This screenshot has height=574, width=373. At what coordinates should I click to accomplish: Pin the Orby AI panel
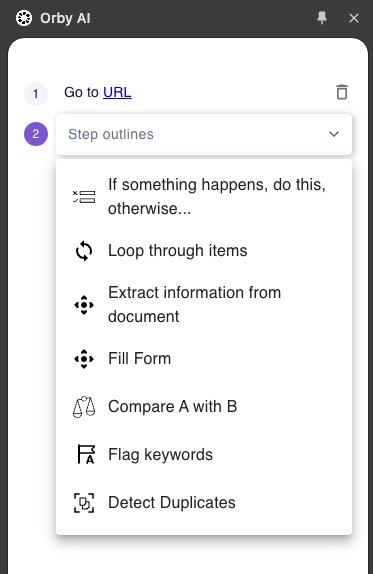point(322,18)
